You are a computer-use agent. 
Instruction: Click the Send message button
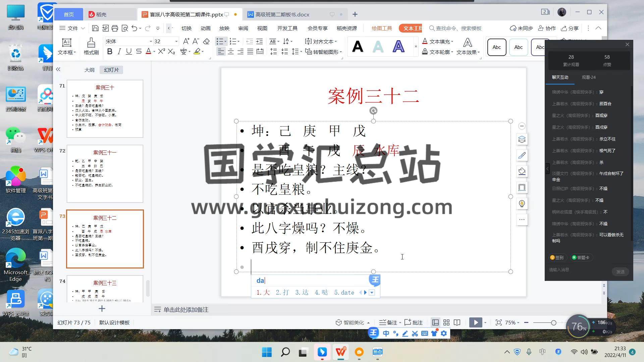pyautogui.click(x=620, y=271)
